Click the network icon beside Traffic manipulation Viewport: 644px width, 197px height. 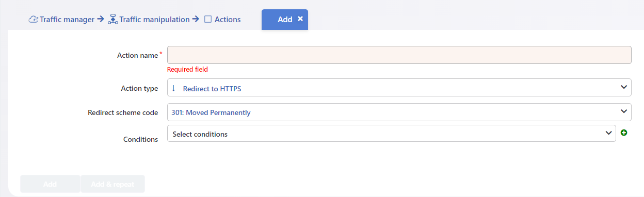(x=114, y=20)
